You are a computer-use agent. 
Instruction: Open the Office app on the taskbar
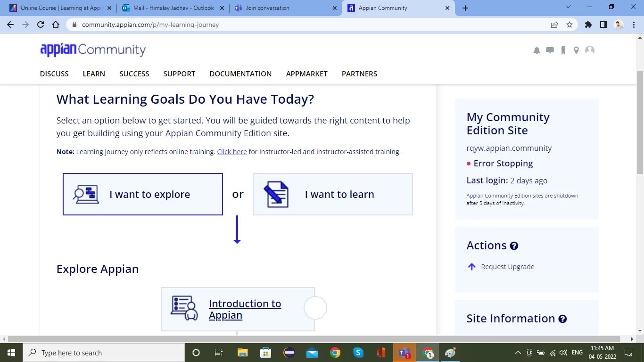[x=381, y=353]
